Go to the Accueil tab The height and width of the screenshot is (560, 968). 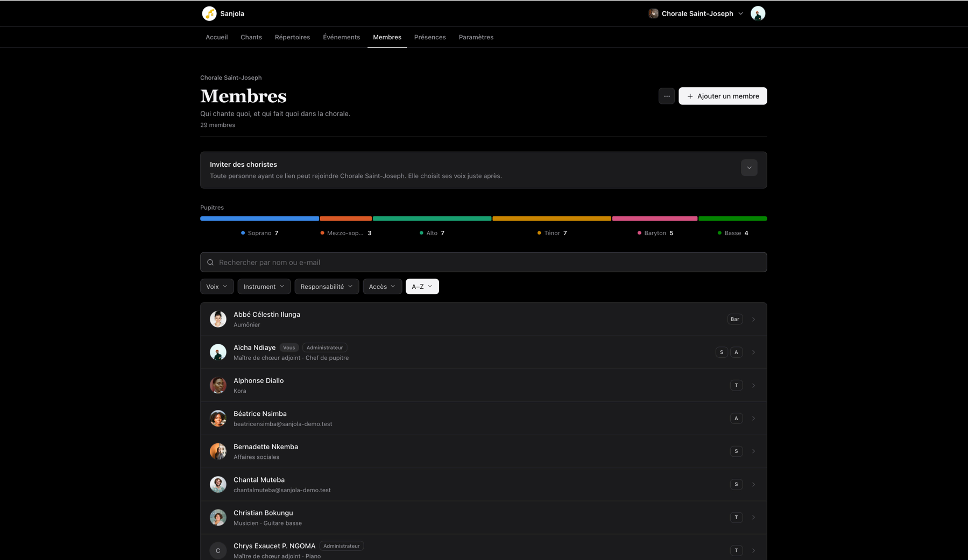(x=216, y=37)
